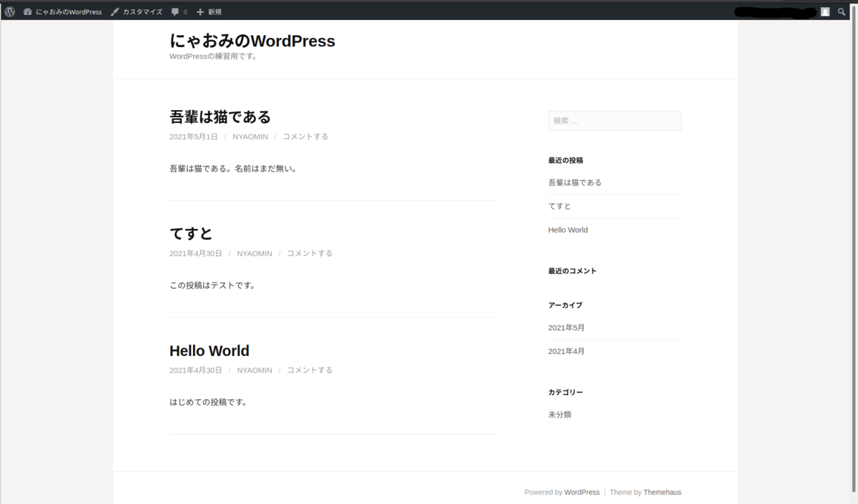858x504 pixels.
Task: Click the excerpt 吾輩は猫である。名前はまだ無い。
Action: pos(233,169)
